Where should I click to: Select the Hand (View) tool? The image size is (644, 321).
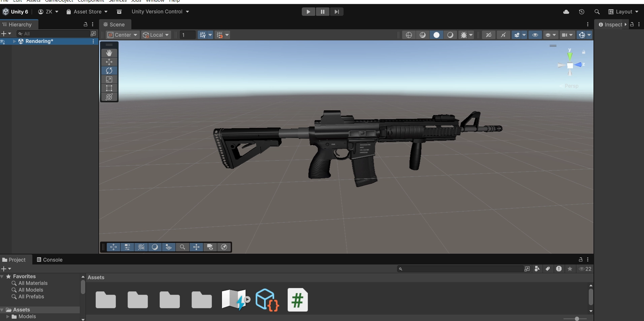pyautogui.click(x=109, y=53)
